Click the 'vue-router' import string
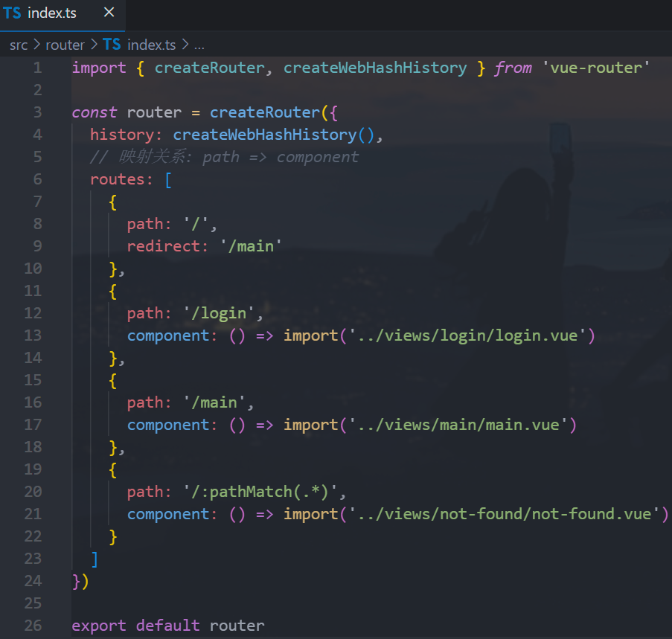The image size is (672, 639). point(596,68)
